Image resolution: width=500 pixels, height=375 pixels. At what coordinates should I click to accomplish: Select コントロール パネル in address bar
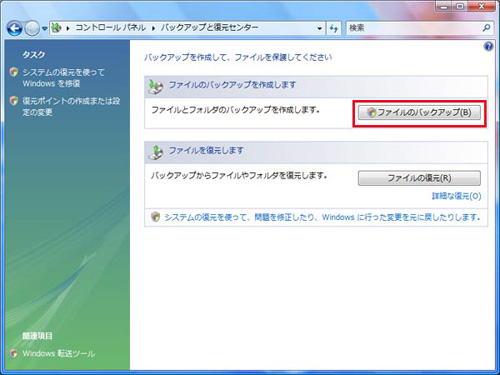coord(110,28)
